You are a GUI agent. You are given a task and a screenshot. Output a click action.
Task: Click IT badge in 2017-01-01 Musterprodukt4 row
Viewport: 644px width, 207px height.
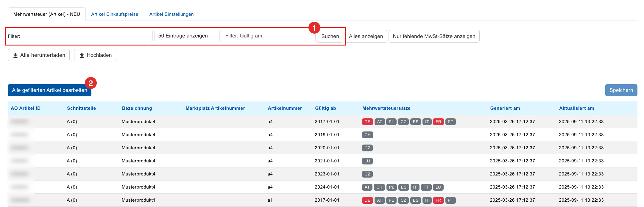pos(427,122)
